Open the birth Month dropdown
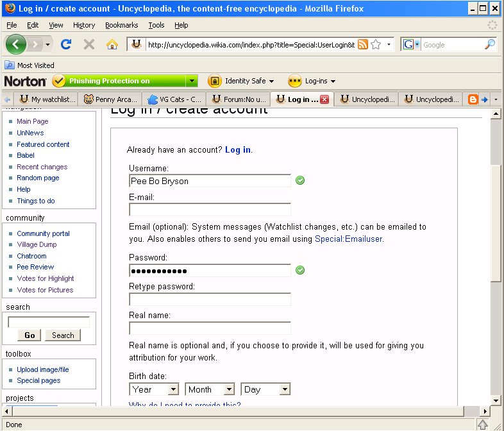The width and height of the screenshot is (504, 431). (210, 389)
